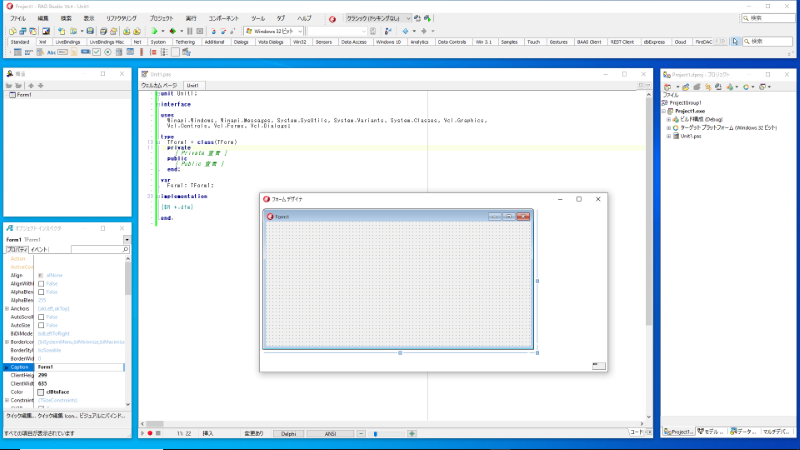Open the ファイル menu
The width and height of the screenshot is (800, 450).
coord(18,18)
